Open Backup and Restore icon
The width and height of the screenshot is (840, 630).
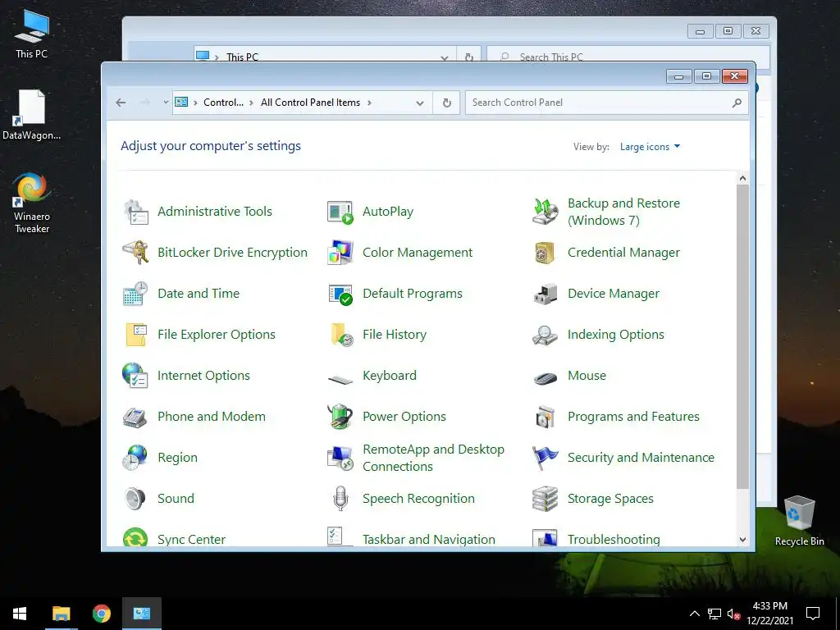click(x=546, y=212)
